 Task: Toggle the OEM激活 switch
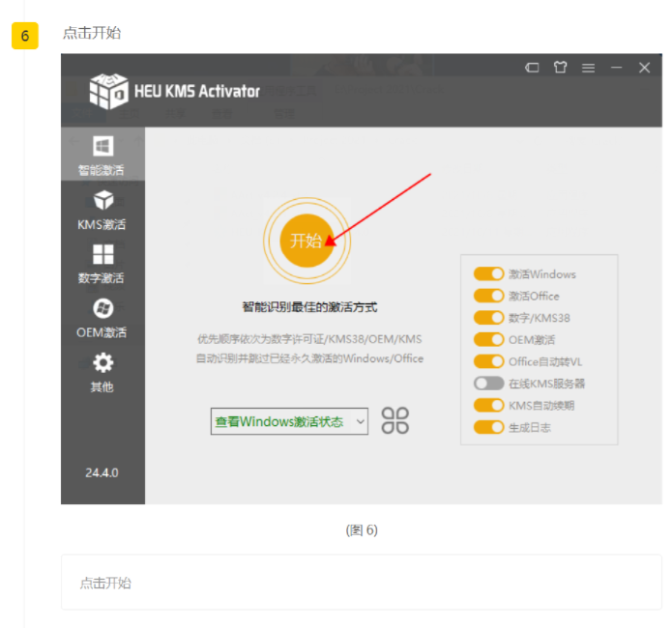click(x=488, y=340)
